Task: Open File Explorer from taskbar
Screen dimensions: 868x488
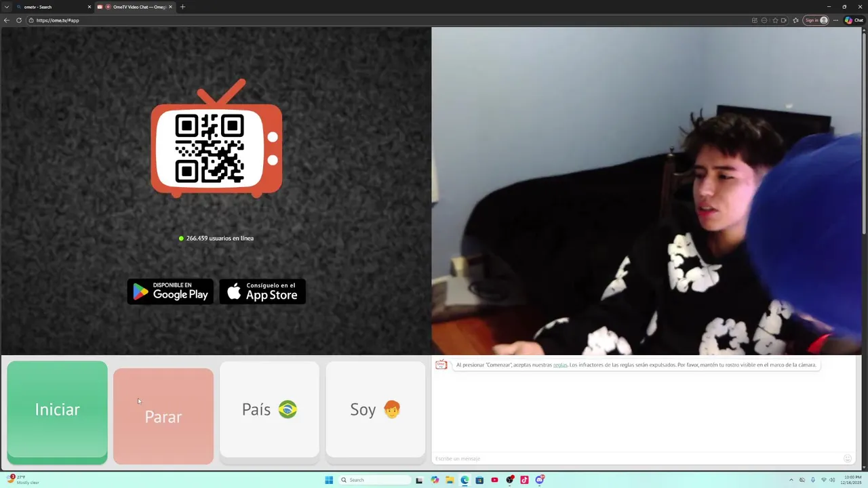Action: tap(450, 480)
